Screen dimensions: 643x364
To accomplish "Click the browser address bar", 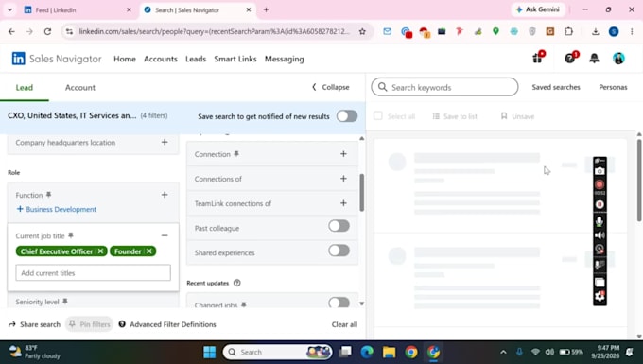I will click(214, 31).
